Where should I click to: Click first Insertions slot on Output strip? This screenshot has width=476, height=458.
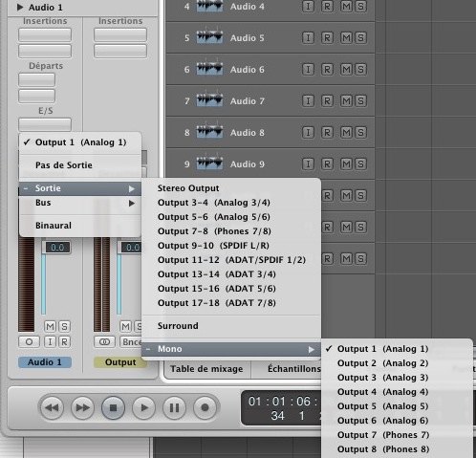click(x=120, y=34)
